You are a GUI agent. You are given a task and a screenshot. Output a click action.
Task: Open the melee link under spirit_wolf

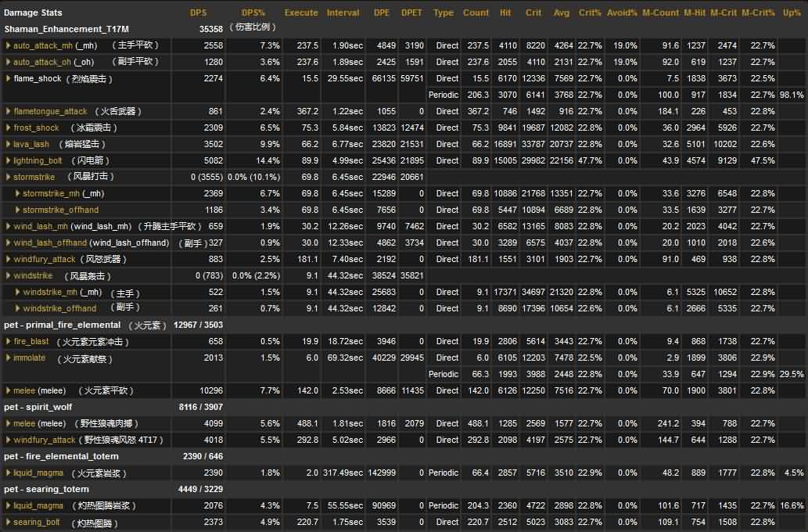pyautogui.click(x=24, y=424)
